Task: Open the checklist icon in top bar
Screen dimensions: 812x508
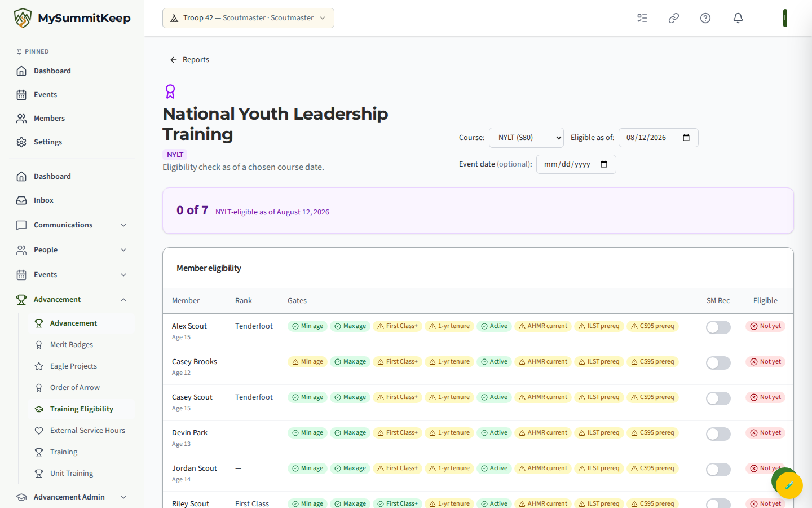Action: (642, 18)
